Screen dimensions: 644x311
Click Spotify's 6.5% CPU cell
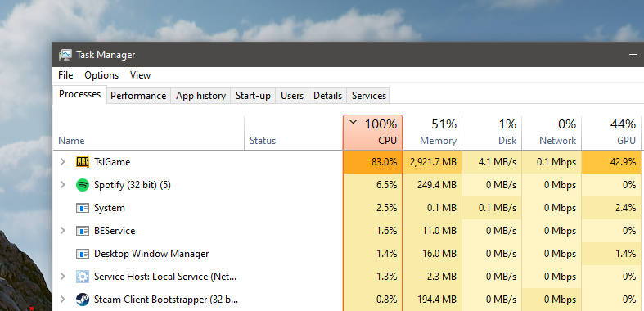click(372, 185)
